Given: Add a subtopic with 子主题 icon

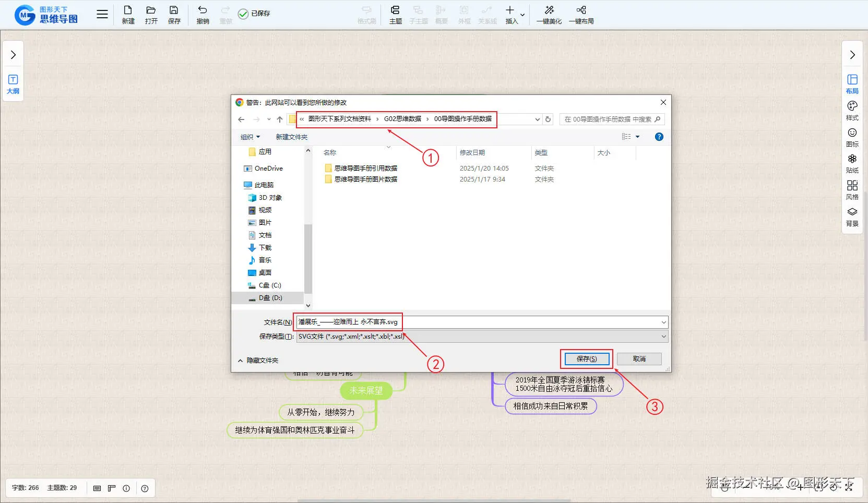Looking at the screenshot, I should [x=418, y=15].
